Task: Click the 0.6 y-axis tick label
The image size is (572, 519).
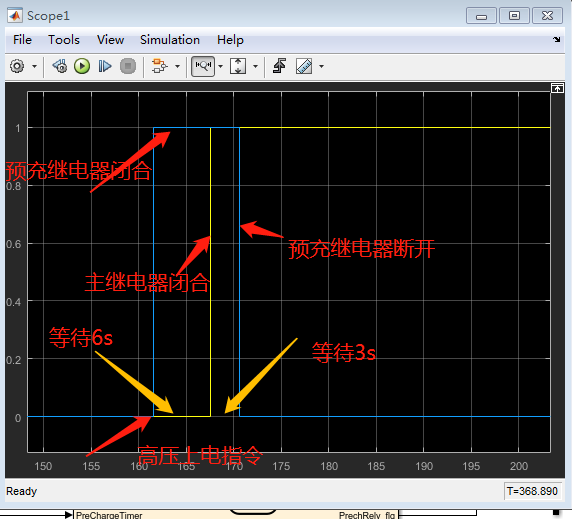Action: (x=13, y=244)
